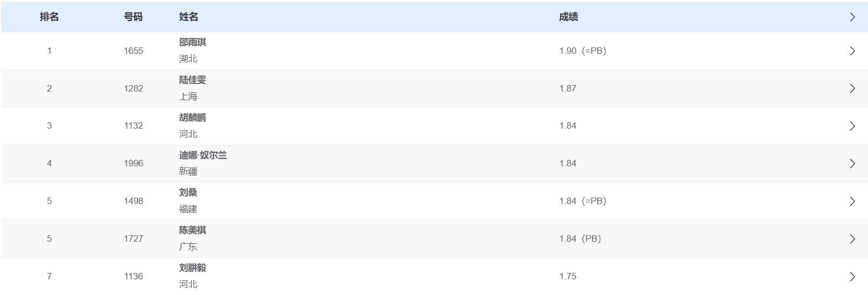868x295 pixels.
Task: Select bib number 1727
Action: (x=133, y=238)
